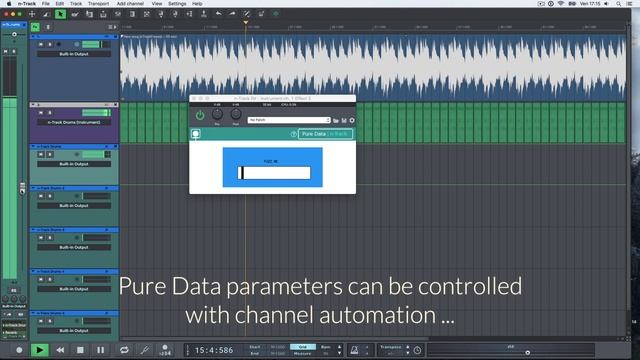The image size is (640, 360).
Task: Open Built-in Output selector on waveform track
Action: [x=74, y=54]
